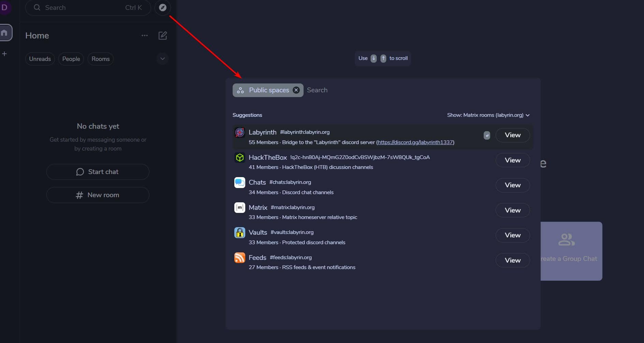Screen dimensions: 644x343
Task: Click the Matrix logo avatar
Action: click(240, 207)
